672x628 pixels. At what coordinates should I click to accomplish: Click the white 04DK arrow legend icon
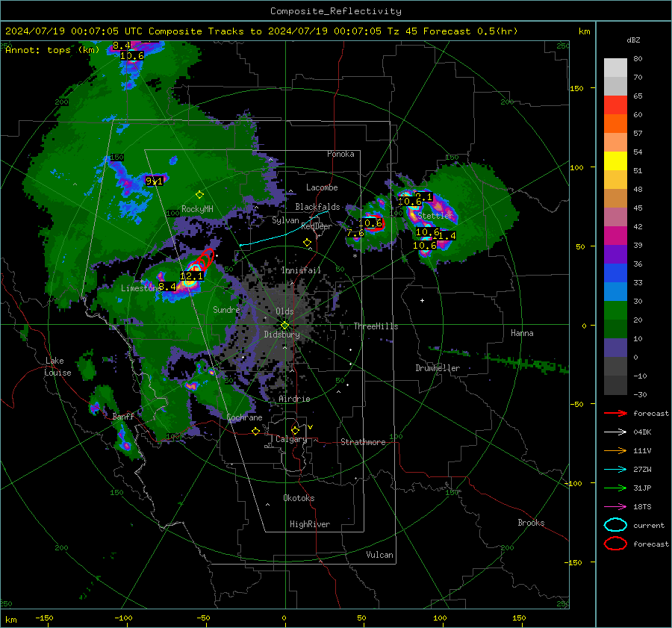pyautogui.click(x=615, y=432)
